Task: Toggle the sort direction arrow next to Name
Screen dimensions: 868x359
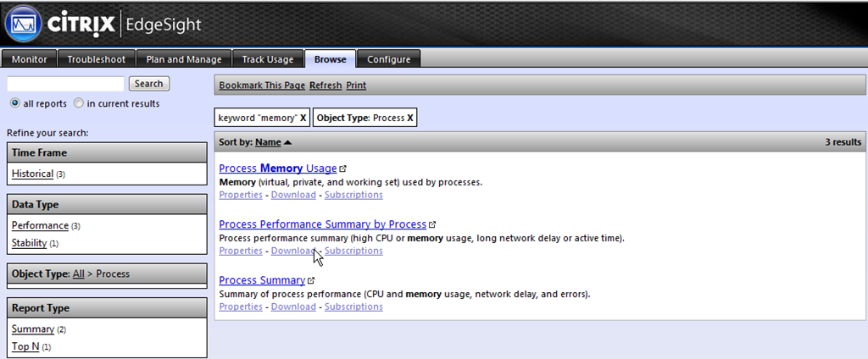Action: click(x=287, y=143)
